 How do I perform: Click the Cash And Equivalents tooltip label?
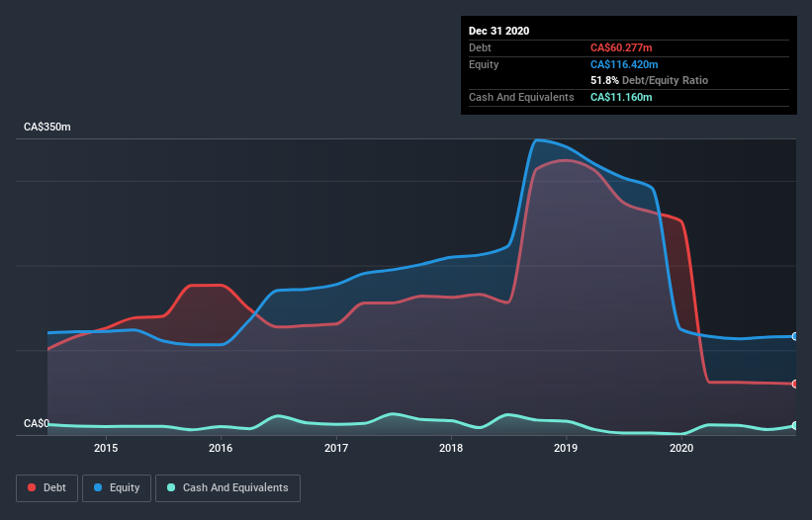pyautogui.click(x=521, y=97)
